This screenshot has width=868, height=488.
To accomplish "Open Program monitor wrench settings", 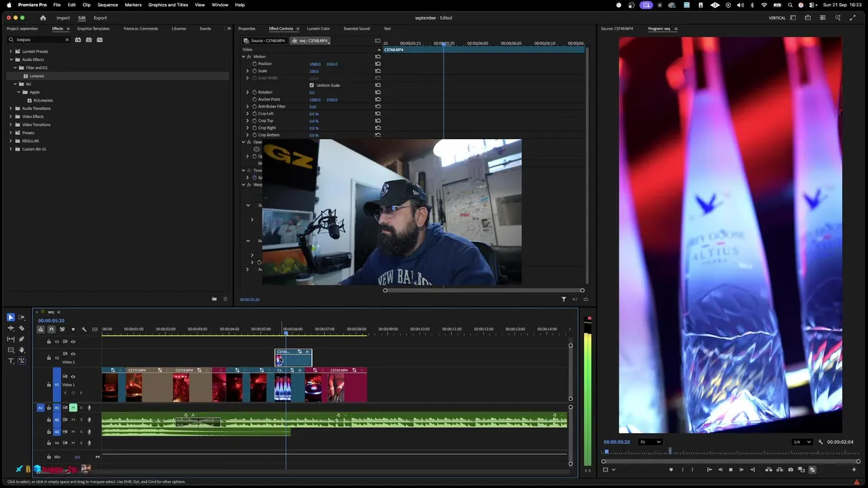I will [x=821, y=442].
